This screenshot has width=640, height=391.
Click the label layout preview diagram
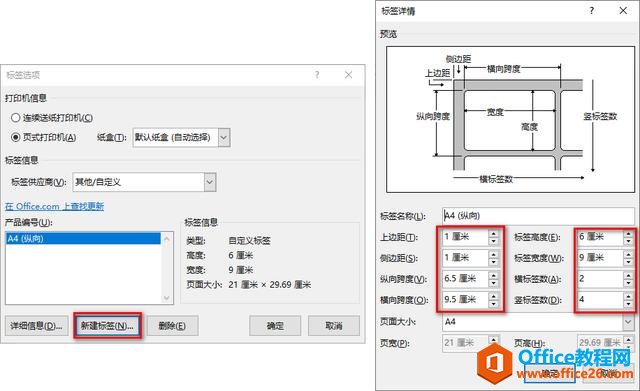tap(510, 119)
